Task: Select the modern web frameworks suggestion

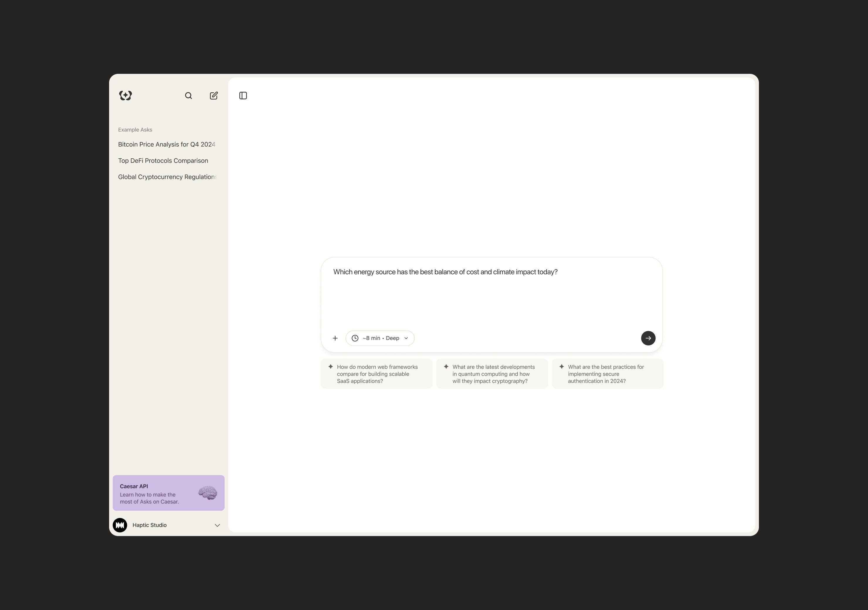Action: coord(377,374)
